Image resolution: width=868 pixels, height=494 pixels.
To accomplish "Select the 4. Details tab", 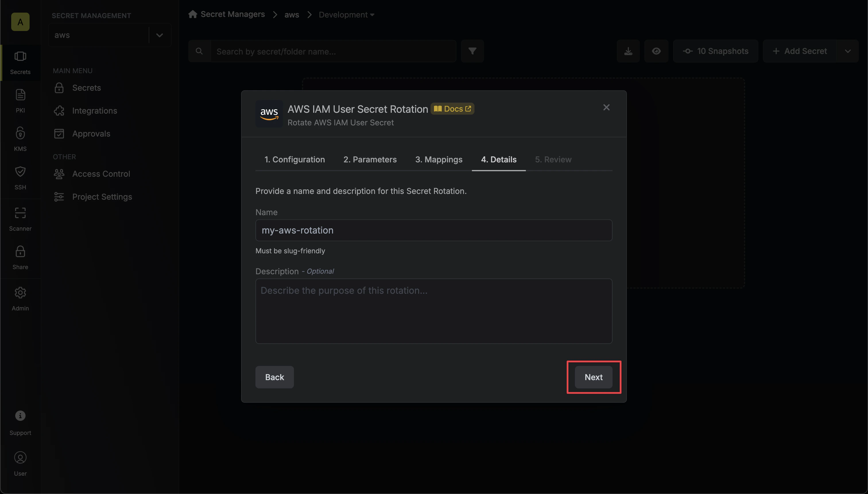I will (x=499, y=160).
